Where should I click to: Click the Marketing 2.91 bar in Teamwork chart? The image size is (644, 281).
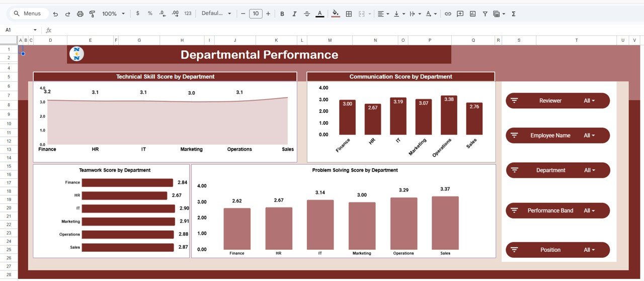click(x=128, y=222)
